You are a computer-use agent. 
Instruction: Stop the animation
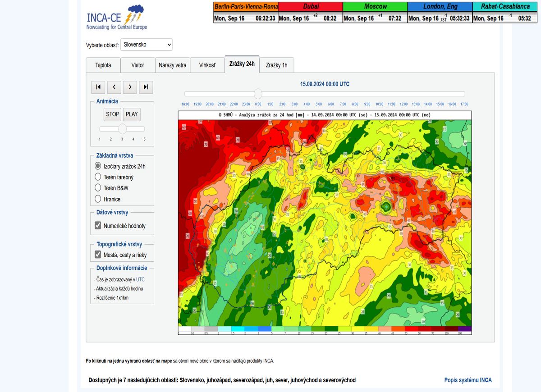[x=112, y=114]
